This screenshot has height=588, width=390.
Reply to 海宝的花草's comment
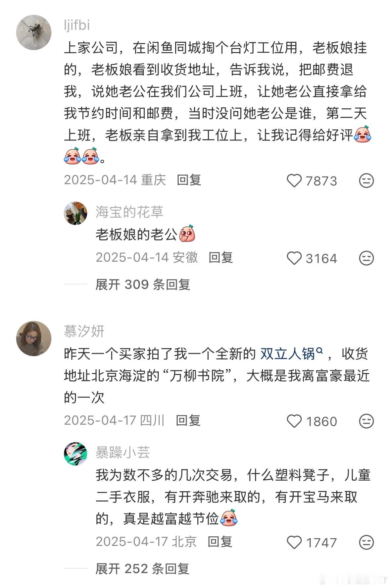(x=221, y=257)
